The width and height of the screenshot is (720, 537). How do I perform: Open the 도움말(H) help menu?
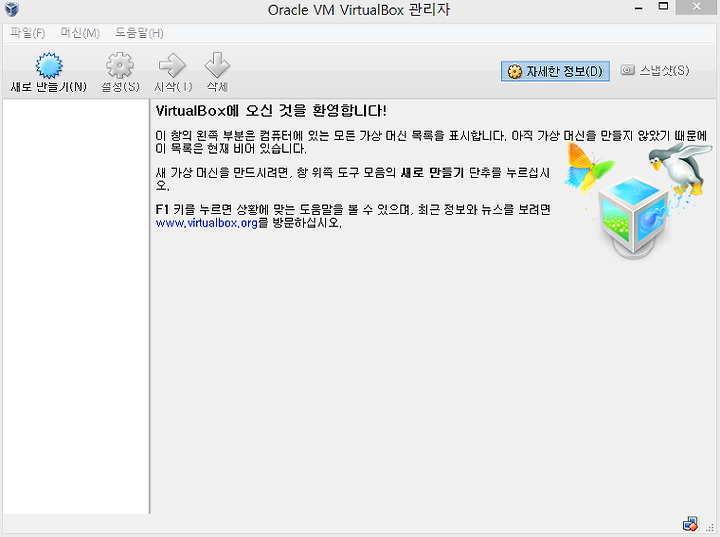point(139,33)
